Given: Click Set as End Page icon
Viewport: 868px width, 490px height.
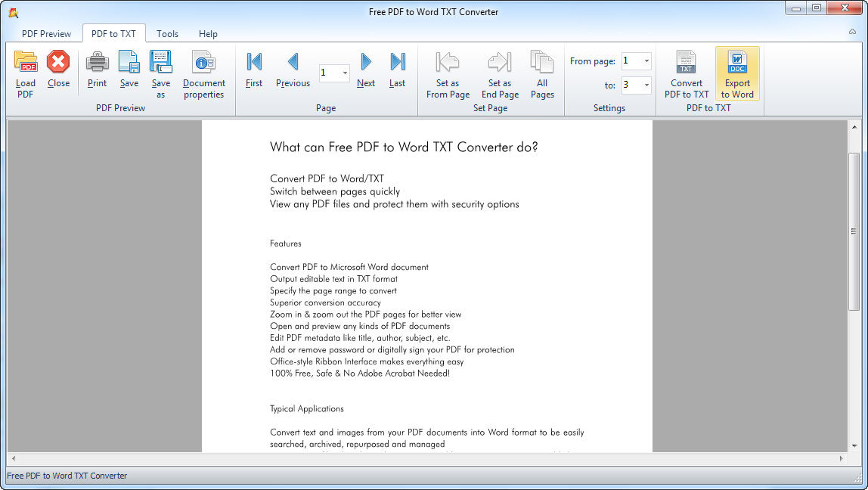Looking at the screenshot, I should tap(499, 61).
